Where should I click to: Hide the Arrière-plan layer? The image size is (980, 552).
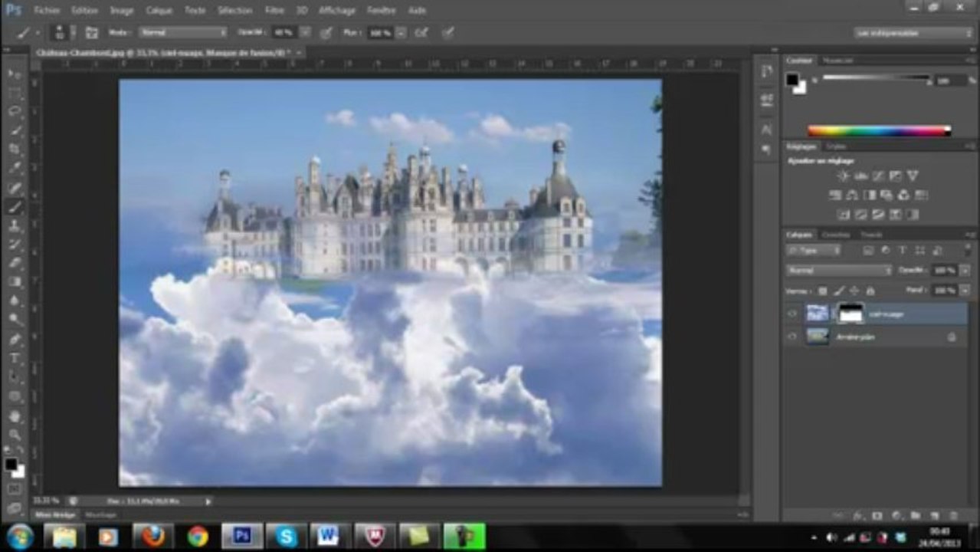[792, 337]
